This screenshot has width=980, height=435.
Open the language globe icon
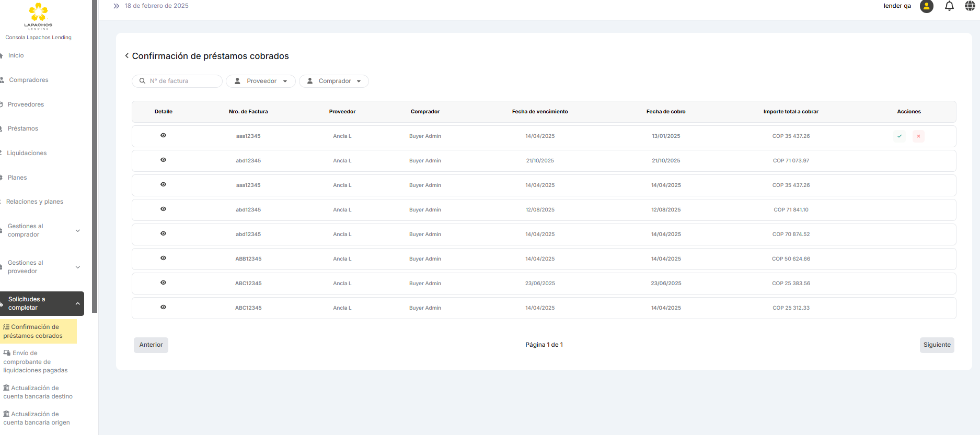pos(970,6)
